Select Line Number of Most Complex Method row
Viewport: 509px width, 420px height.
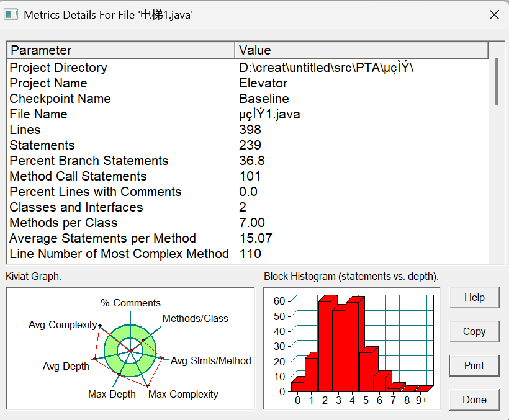247,254
